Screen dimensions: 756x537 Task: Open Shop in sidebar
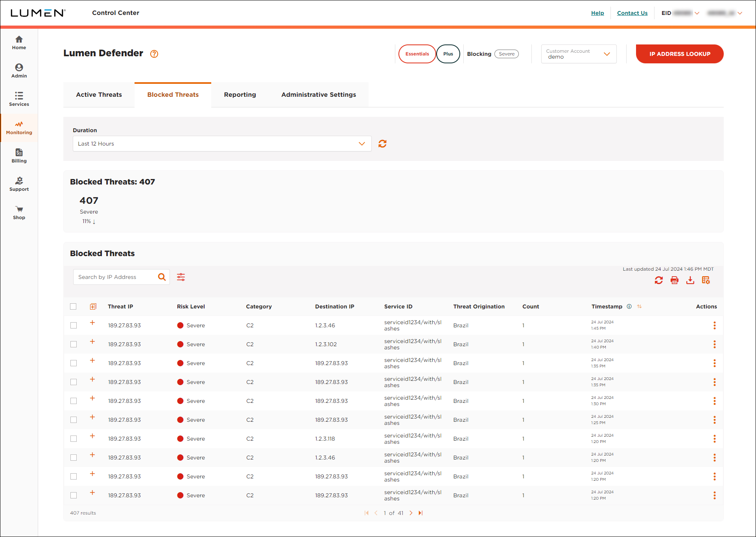[19, 213]
